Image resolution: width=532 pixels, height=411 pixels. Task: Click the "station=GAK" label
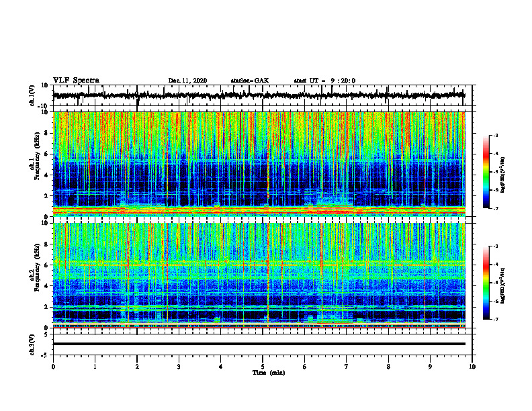coord(250,81)
